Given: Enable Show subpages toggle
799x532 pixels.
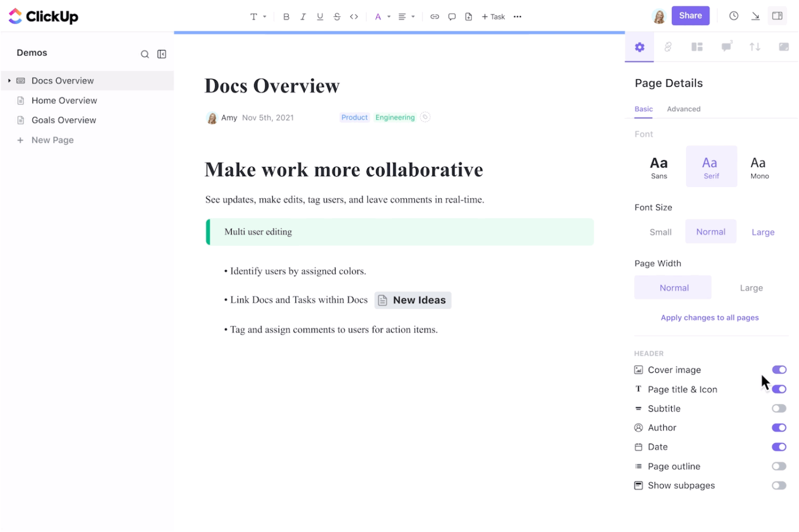Looking at the screenshot, I should (779, 486).
